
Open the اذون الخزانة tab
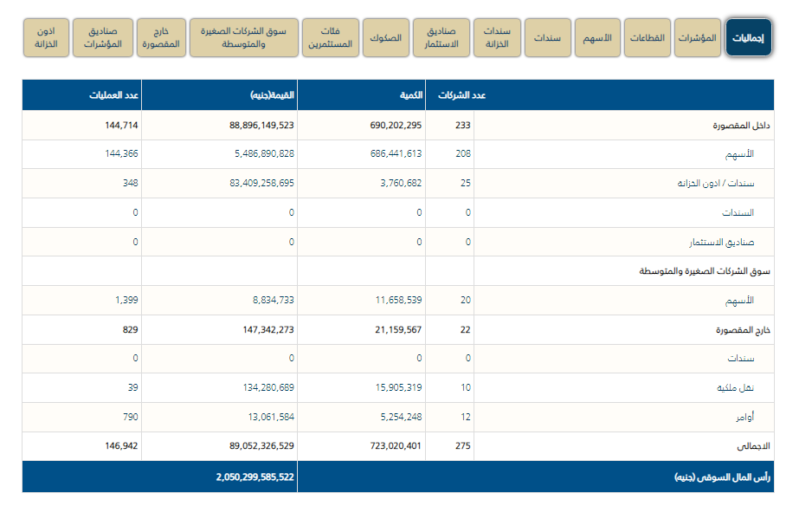point(46,37)
